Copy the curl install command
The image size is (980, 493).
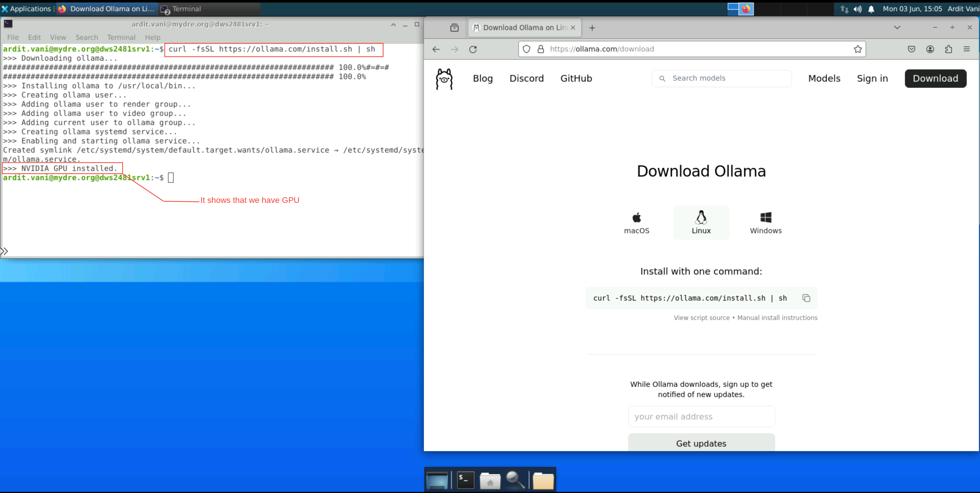(806, 298)
